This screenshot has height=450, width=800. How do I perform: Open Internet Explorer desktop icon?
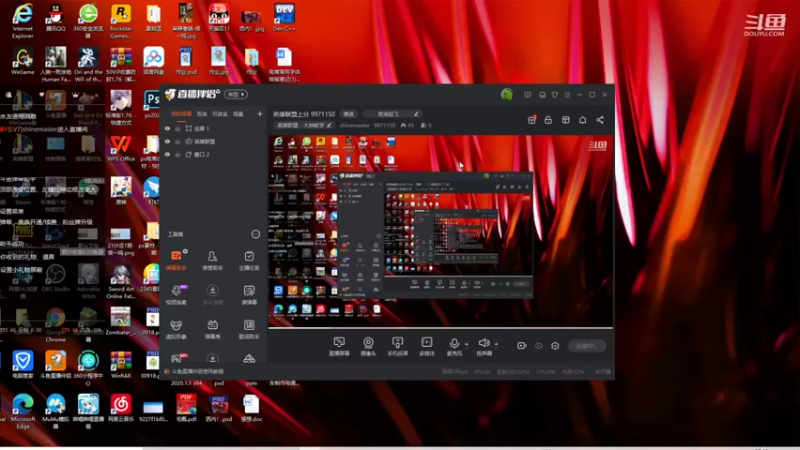click(22, 20)
